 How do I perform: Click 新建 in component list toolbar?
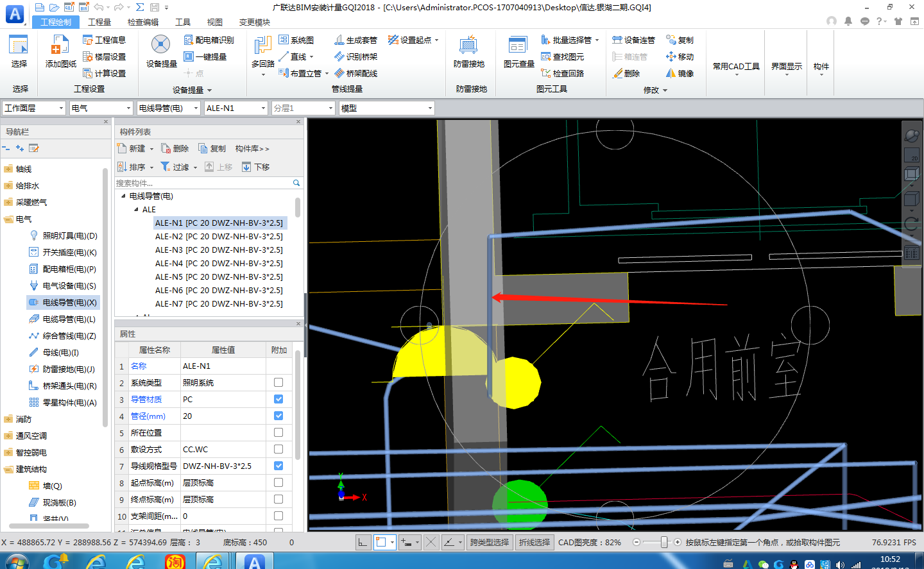(x=136, y=148)
